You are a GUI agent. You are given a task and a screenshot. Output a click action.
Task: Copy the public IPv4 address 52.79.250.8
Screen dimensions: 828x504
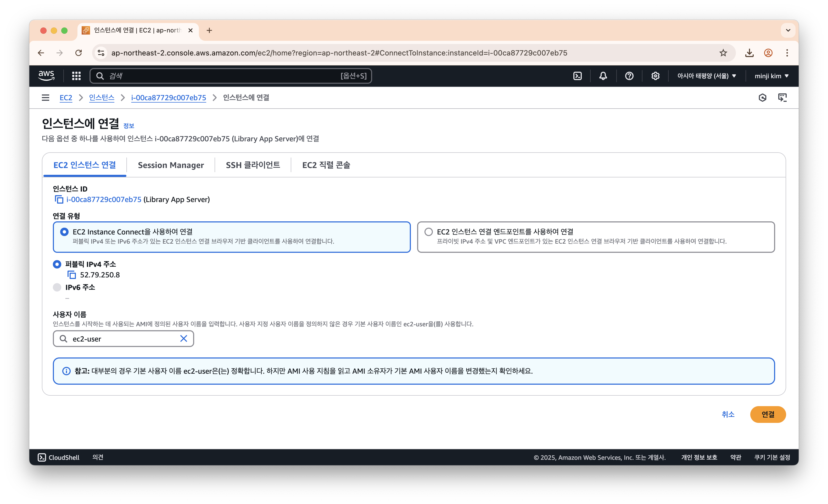[72, 275]
